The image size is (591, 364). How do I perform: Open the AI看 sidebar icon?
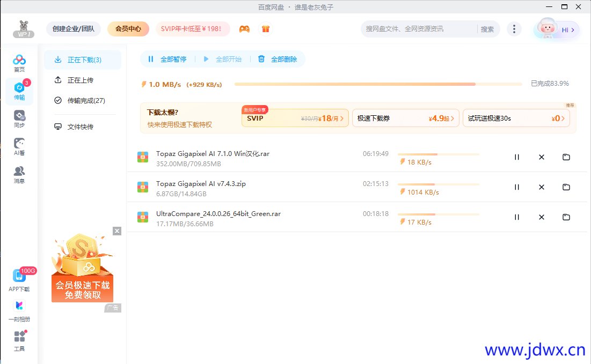coord(19,147)
